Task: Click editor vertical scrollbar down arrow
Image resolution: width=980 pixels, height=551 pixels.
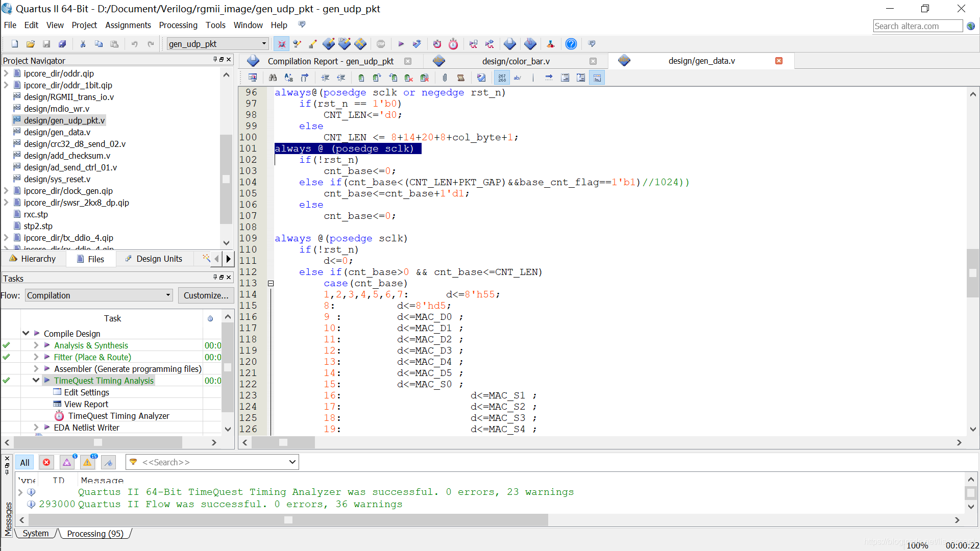Action: coord(973,429)
